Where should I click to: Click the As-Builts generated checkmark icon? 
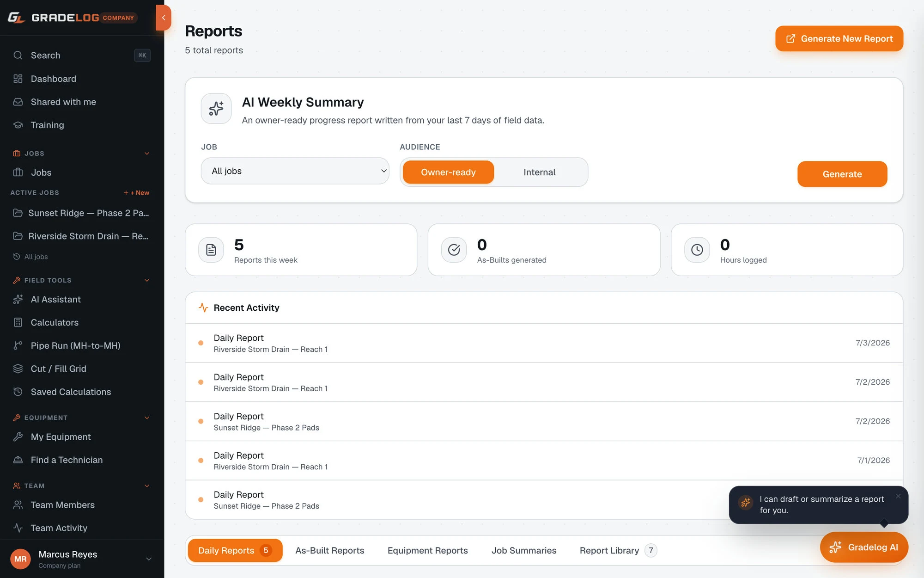(x=454, y=250)
